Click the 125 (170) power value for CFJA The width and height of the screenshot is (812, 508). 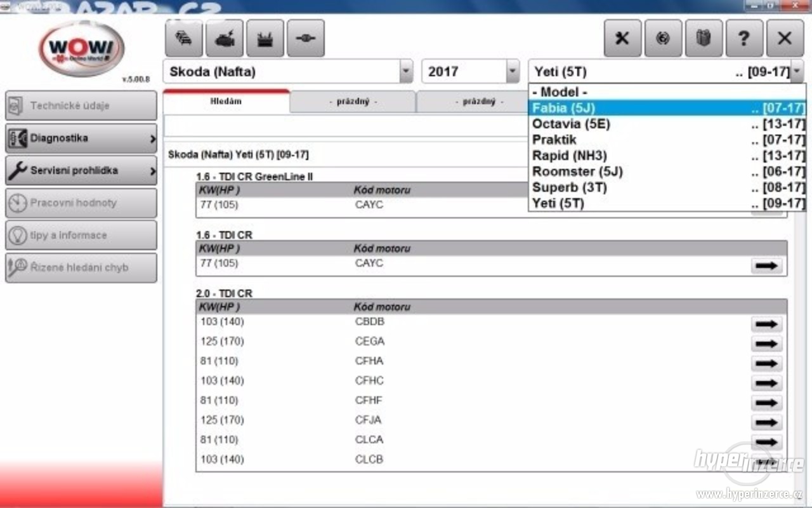(x=222, y=420)
